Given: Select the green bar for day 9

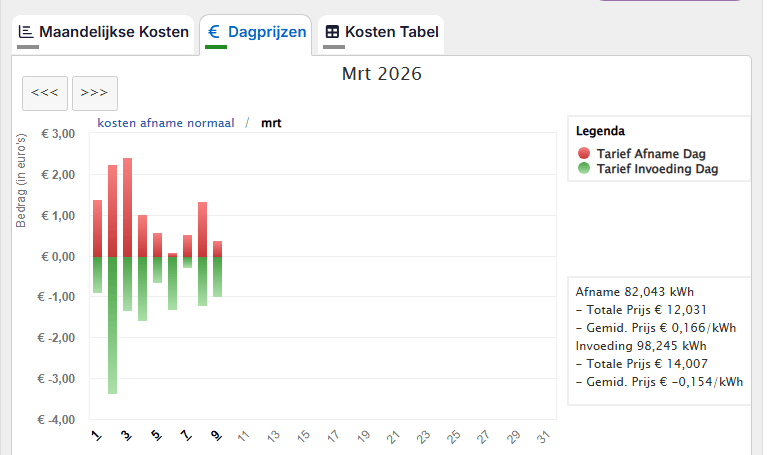Looking at the screenshot, I should pos(217,277).
